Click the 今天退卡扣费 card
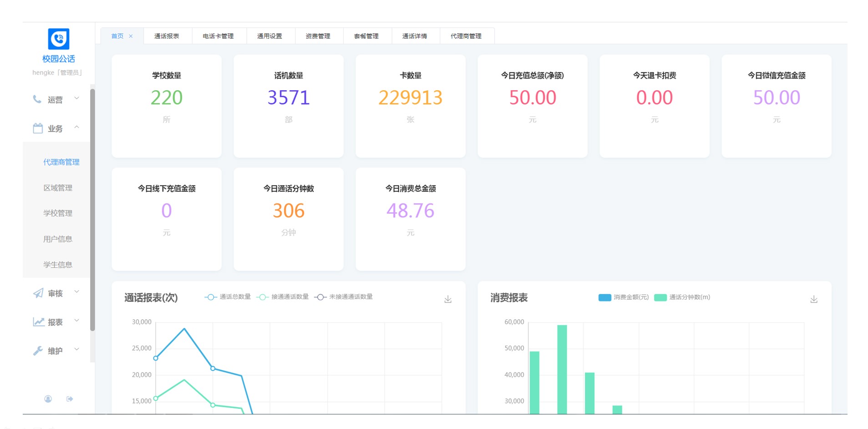This screenshot has width=868, height=429. (655, 106)
